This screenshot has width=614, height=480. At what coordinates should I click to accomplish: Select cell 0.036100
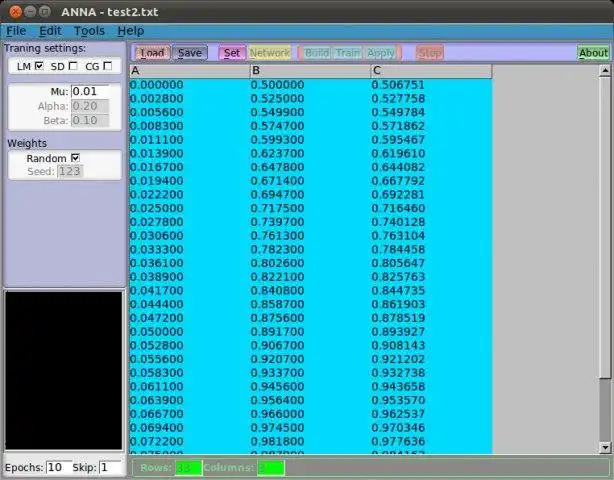point(157,263)
